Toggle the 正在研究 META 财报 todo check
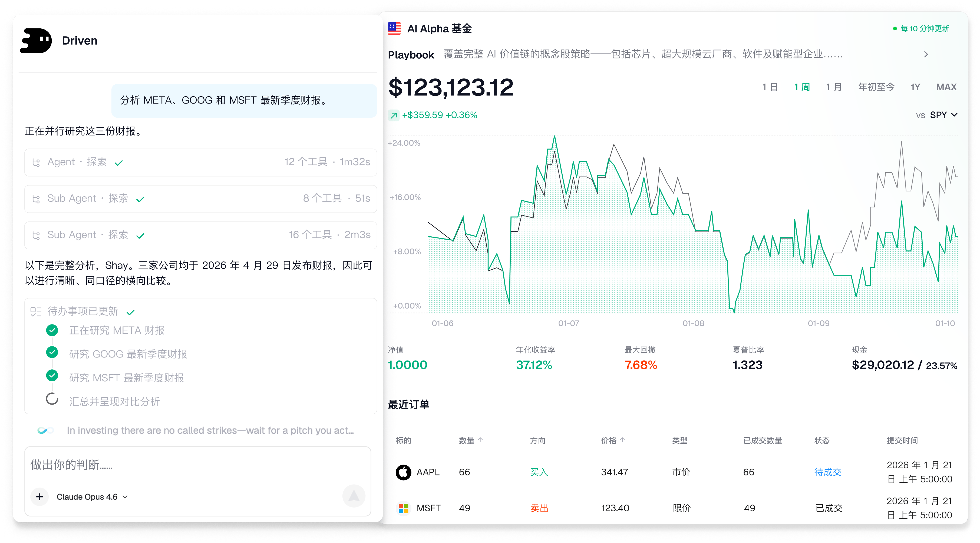Viewport: 980px width, 543px height. [52, 330]
